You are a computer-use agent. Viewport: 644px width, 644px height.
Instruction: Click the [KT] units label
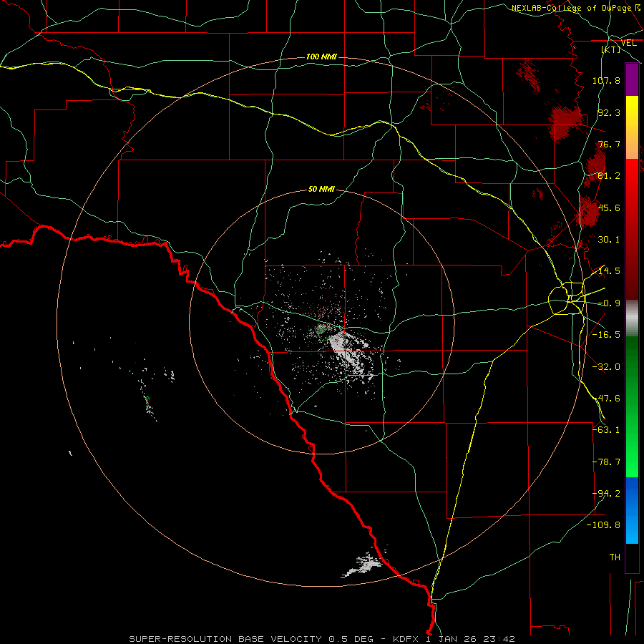611,49
